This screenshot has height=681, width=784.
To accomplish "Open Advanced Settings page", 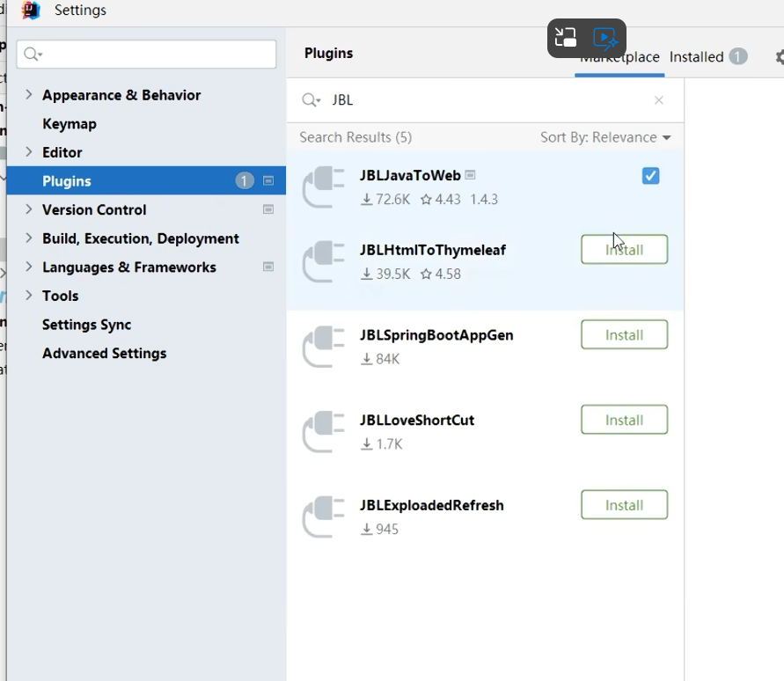I will pyautogui.click(x=104, y=353).
